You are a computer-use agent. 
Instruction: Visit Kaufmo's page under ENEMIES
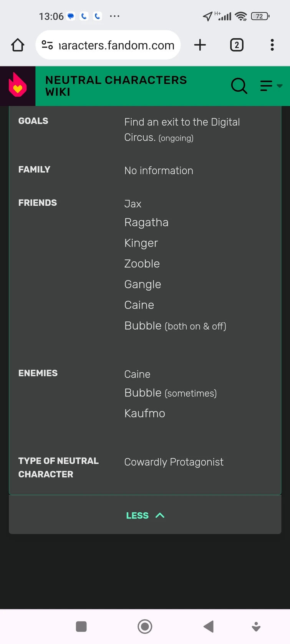coord(144,413)
